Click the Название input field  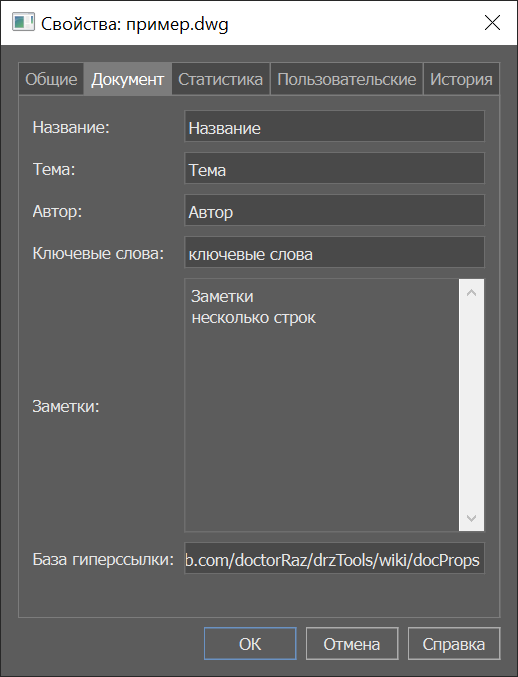335,127
